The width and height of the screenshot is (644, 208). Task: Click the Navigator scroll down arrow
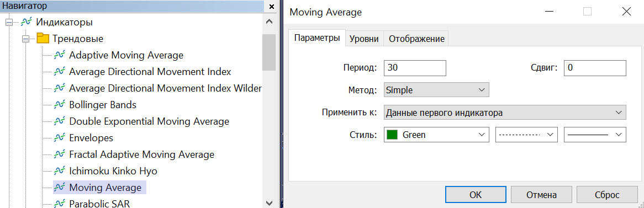[269, 202]
